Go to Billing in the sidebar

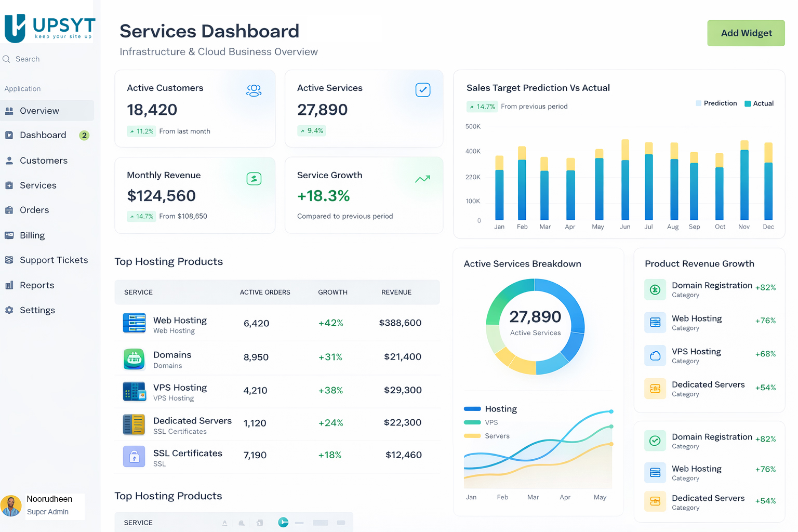(32, 235)
